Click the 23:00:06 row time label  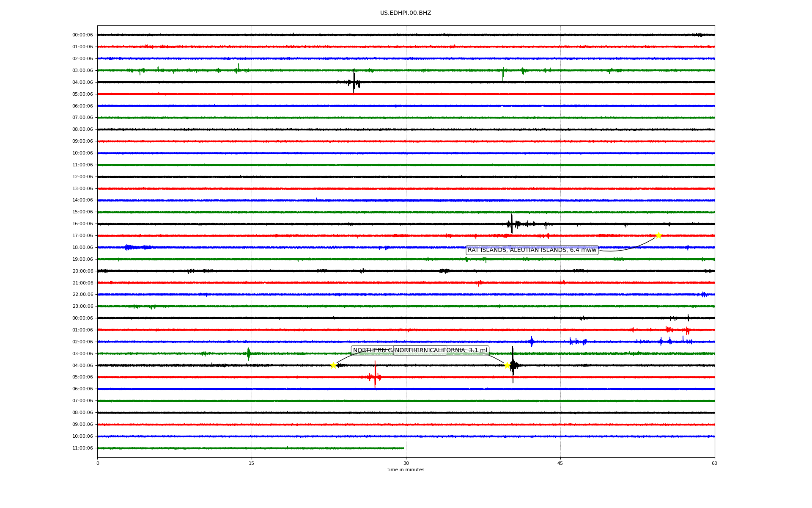82,306
